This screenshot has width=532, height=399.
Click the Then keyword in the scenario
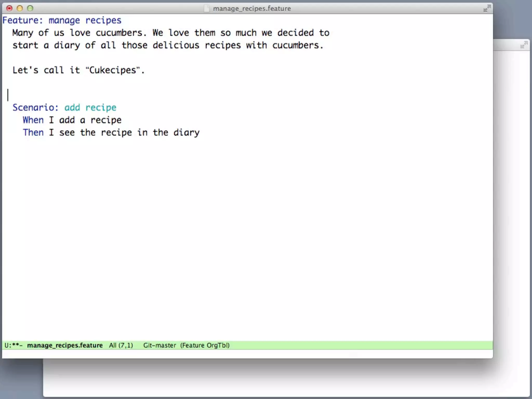33,132
